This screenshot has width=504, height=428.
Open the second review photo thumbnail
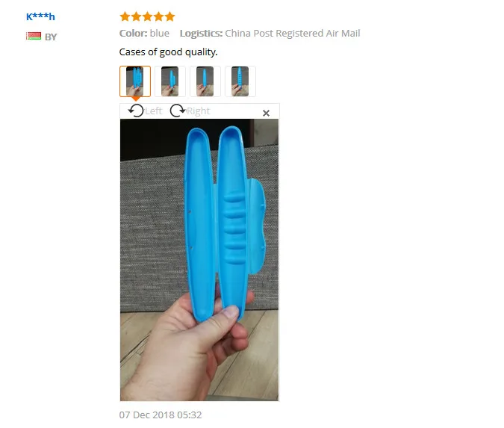(170, 81)
